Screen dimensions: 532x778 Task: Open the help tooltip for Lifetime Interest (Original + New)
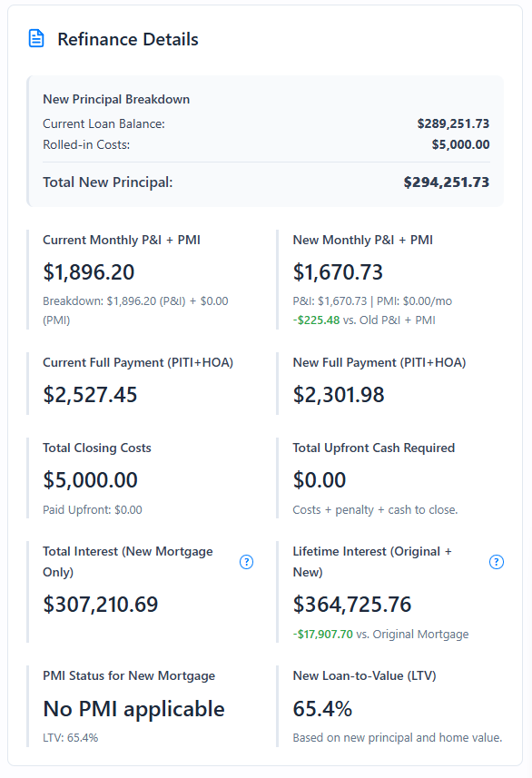(497, 562)
